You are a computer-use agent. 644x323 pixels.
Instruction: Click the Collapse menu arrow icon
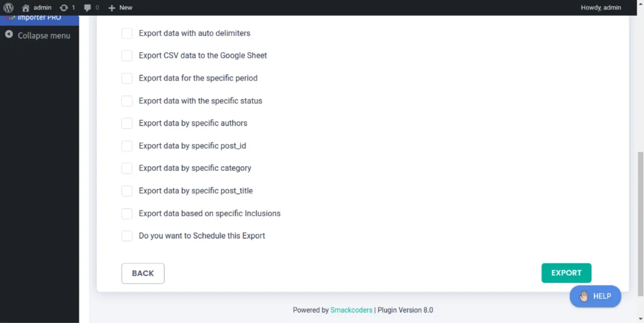click(9, 35)
